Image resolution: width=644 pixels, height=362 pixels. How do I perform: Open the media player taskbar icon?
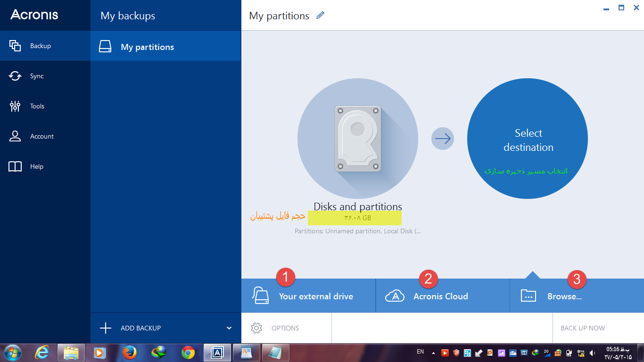[x=100, y=353]
